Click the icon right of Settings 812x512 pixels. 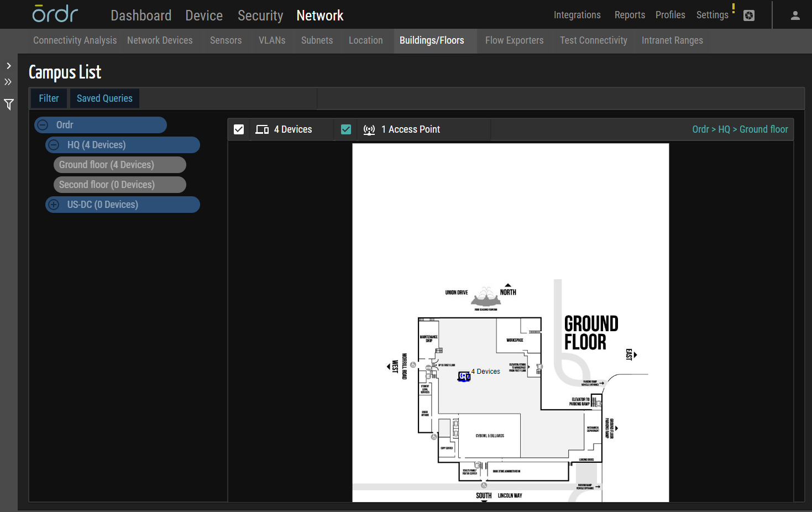coord(749,15)
